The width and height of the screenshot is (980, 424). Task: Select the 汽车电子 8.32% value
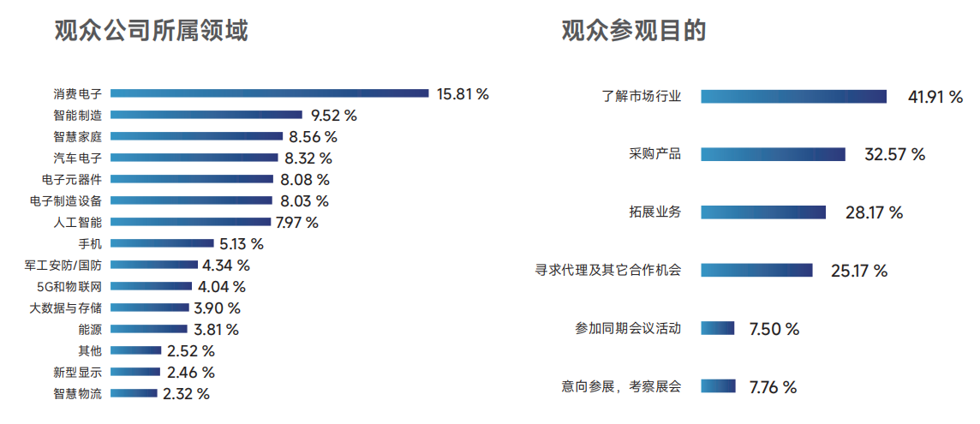point(308,158)
